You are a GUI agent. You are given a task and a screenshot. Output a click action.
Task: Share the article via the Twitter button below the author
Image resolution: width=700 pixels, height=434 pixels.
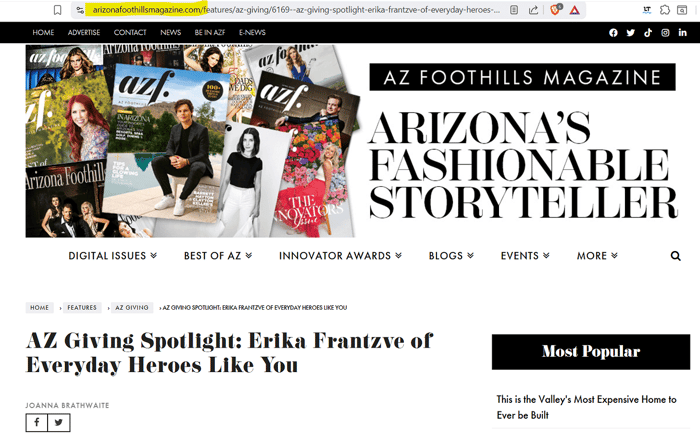(x=59, y=422)
